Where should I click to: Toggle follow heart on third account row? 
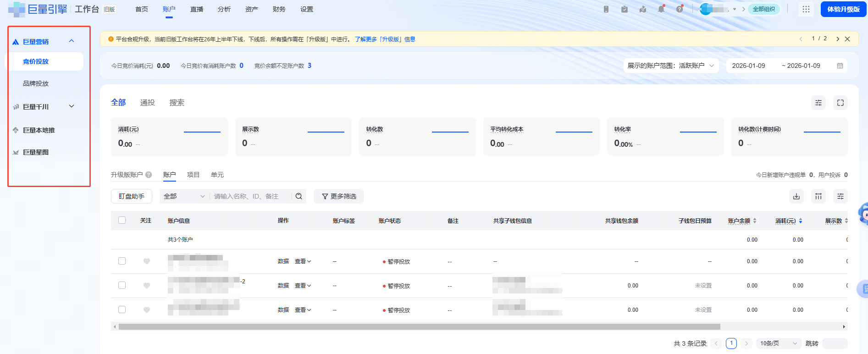click(x=147, y=310)
